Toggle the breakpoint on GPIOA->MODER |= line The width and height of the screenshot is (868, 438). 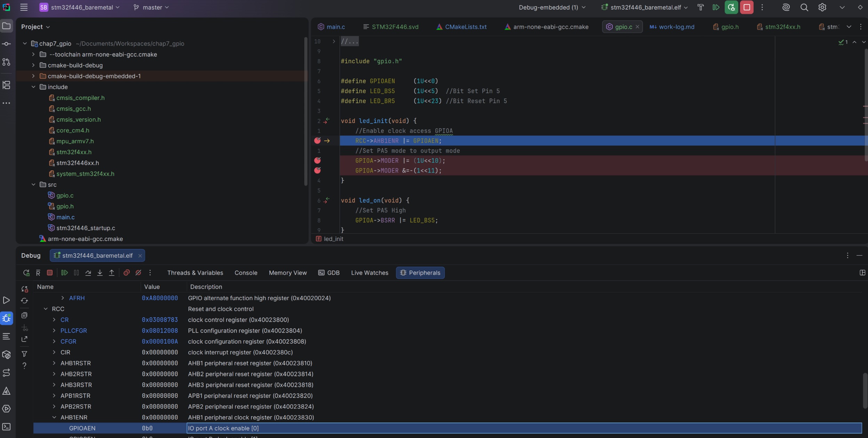click(317, 160)
